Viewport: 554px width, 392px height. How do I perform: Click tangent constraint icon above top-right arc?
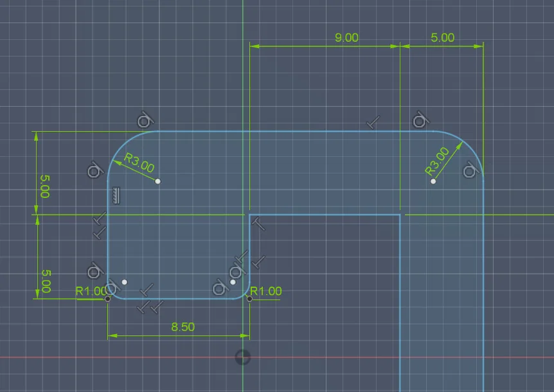coord(420,120)
